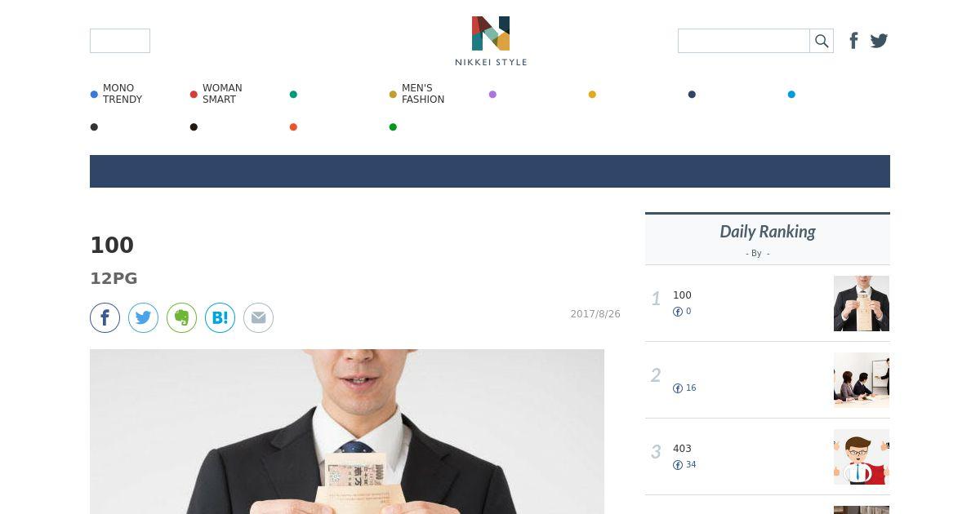Open ranking item 3 titled 403
Screen dimensions: 980x514
(x=682, y=449)
